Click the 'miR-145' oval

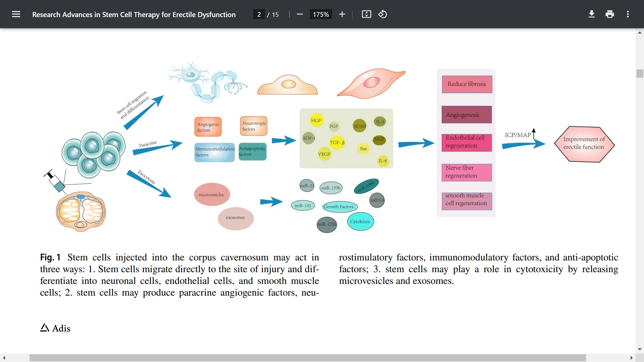303,205
